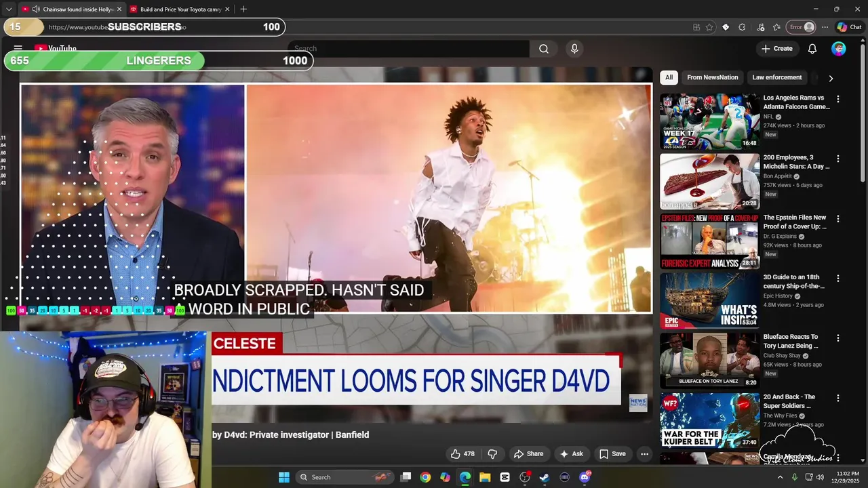Open more actions ellipsis under video
This screenshot has width=868, height=488.
pyautogui.click(x=645, y=454)
